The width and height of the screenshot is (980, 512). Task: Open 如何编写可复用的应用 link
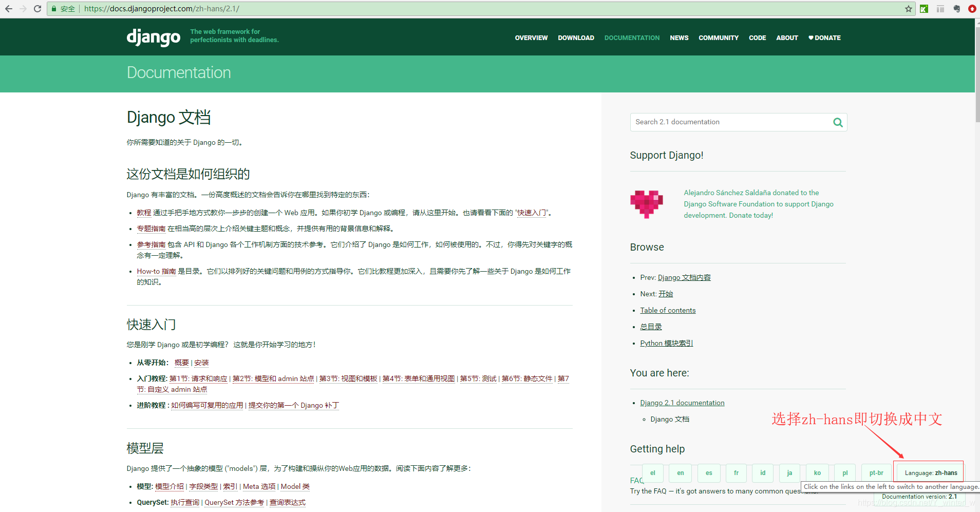click(207, 405)
